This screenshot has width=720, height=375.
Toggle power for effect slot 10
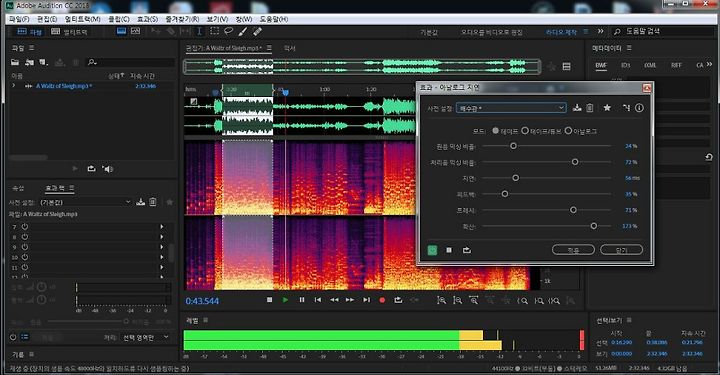25,257
